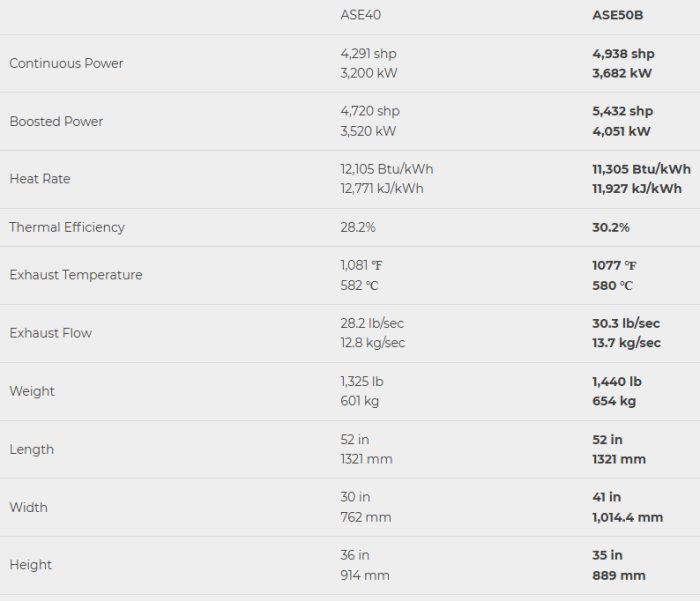Click the Height row label

click(30, 565)
